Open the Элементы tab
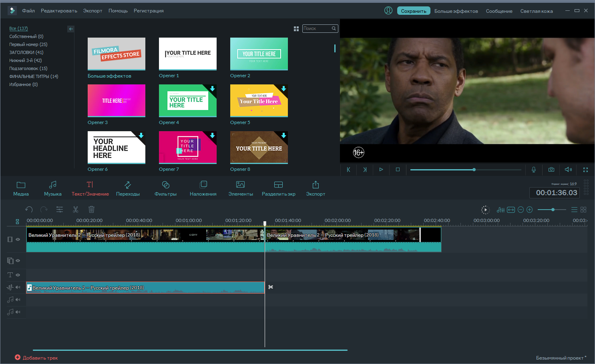This screenshot has width=595, height=364. point(241,188)
